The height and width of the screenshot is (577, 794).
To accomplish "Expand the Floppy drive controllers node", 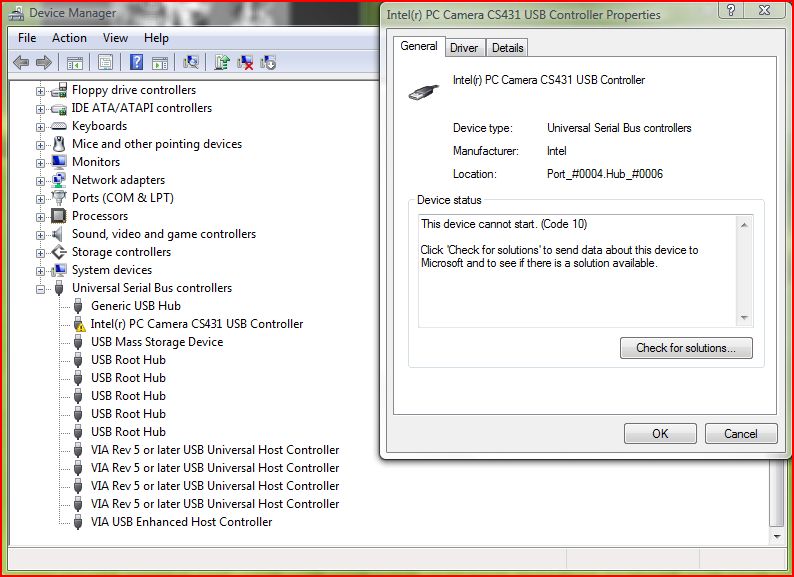I will click(40, 91).
